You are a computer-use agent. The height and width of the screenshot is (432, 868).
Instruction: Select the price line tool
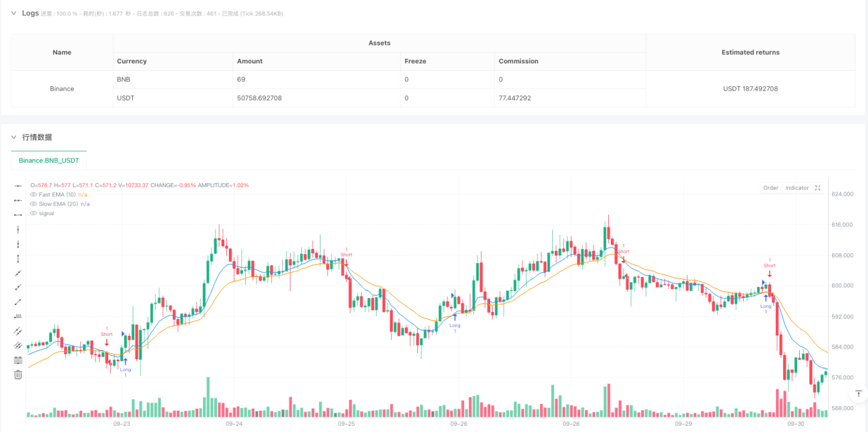click(18, 316)
